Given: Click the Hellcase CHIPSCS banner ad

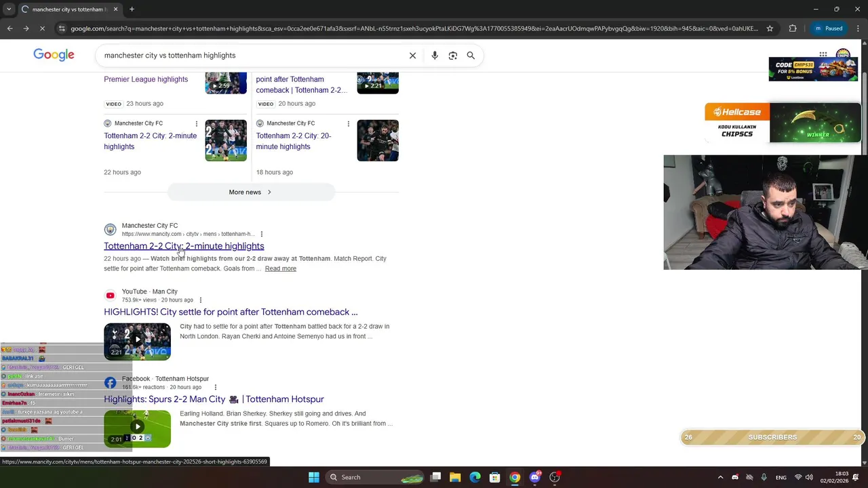Looking at the screenshot, I should [783, 123].
